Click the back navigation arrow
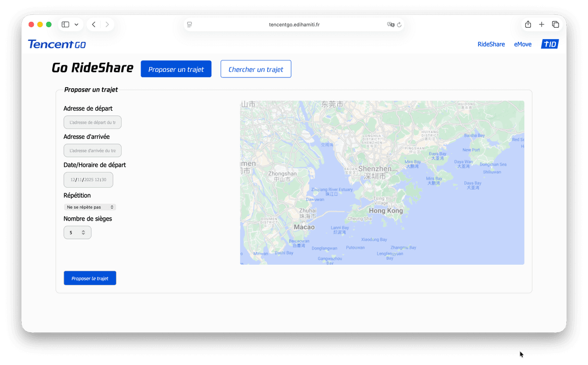The width and height of the screenshot is (588, 365). (x=93, y=24)
